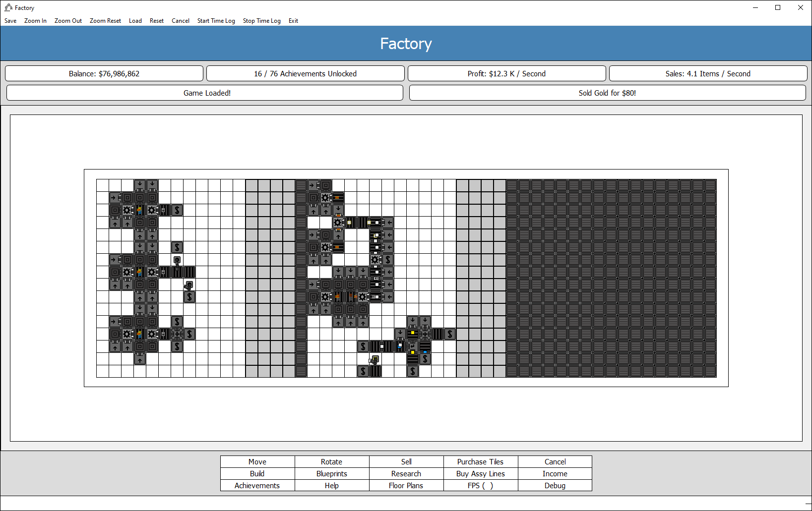This screenshot has width=812, height=511.
Task: Click the Purchase Tiles button
Action: coord(480,461)
